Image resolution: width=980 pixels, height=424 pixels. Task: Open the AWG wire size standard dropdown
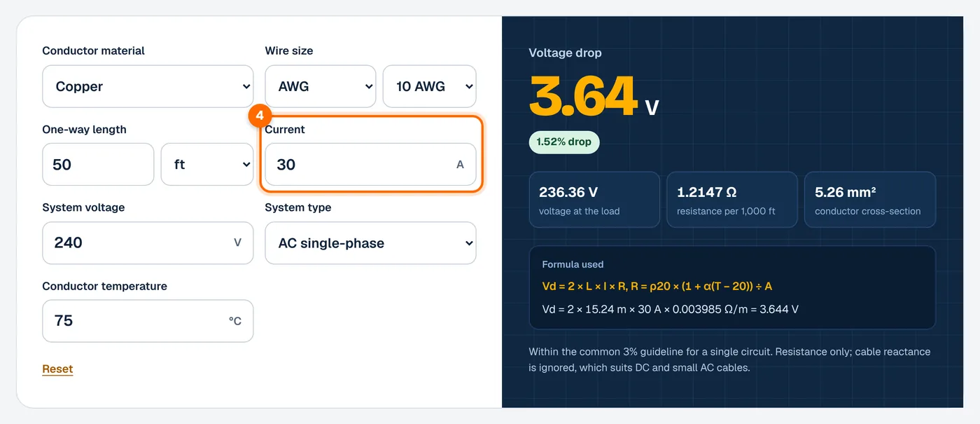[321, 87]
